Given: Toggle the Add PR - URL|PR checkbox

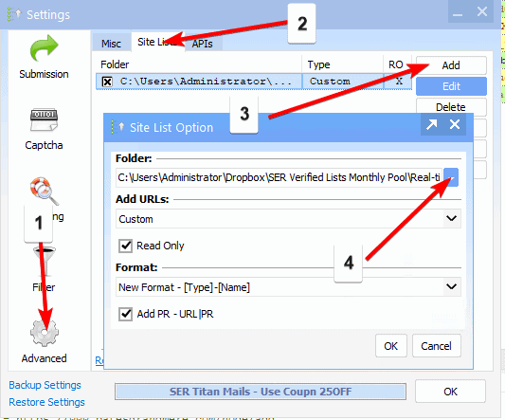Looking at the screenshot, I should coord(125,314).
